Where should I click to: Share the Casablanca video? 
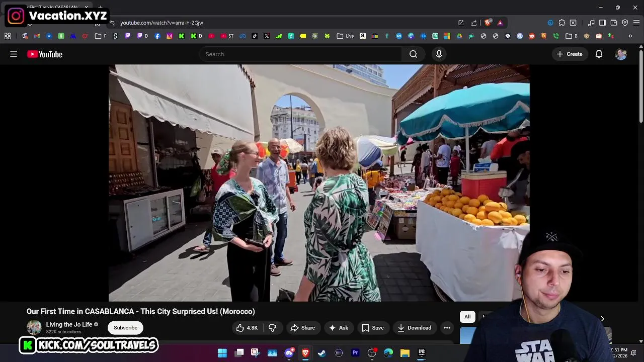click(x=303, y=328)
